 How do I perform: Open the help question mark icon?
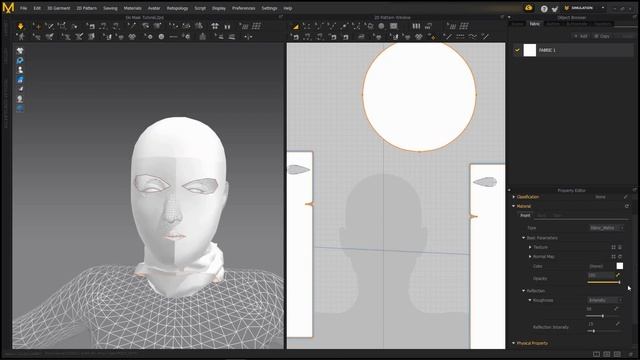pyautogui.click(x=544, y=8)
